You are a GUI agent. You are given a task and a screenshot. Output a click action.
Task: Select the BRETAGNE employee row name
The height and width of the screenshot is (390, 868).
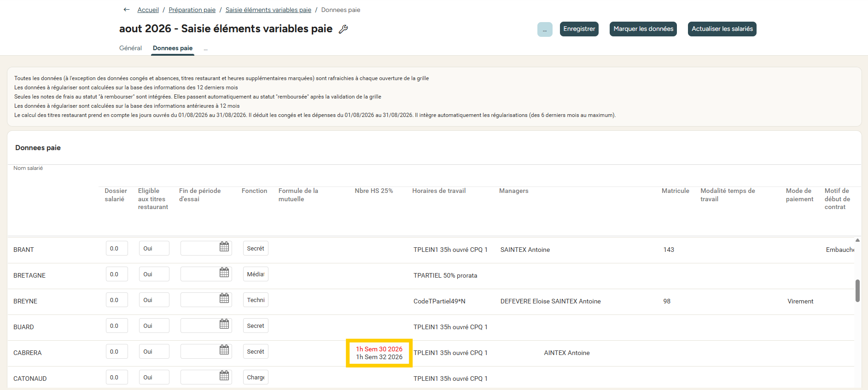pos(29,275)
